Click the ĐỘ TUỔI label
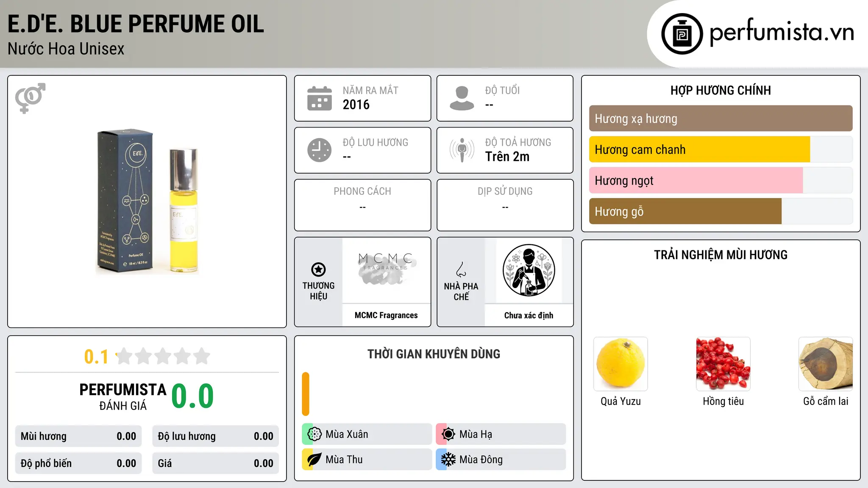This screenshot has height=488, width=868. coord(502,90)
